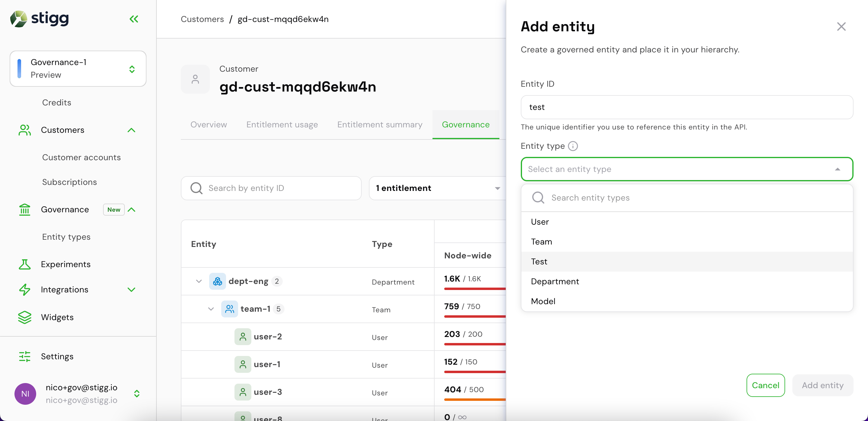The width and height of the screenshot is (868, 421).
Task: Collapse the team-1 row chevron
Action: (211, 309)
